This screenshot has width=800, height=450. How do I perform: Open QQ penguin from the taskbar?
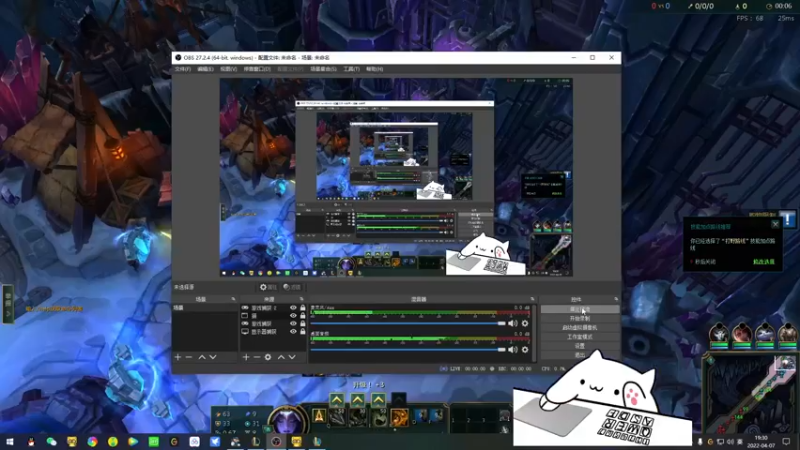coord(31,442)
